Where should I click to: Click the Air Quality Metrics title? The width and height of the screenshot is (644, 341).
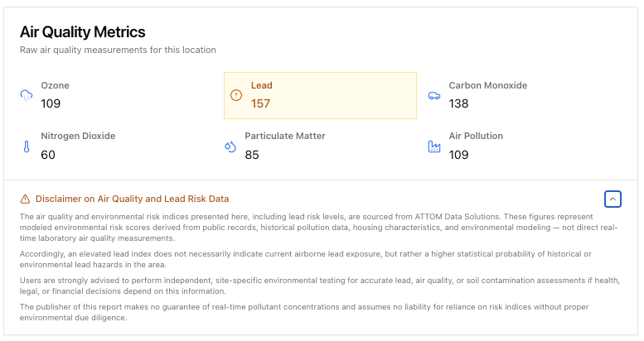pos(83,32)
